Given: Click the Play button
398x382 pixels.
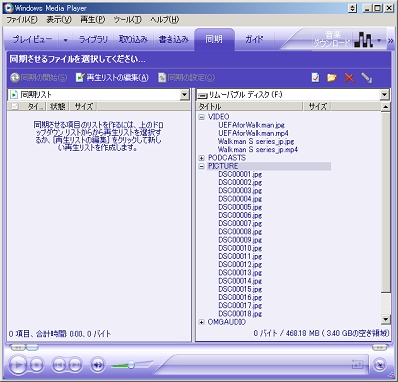Looking at the screenshot, I should 18,365.
